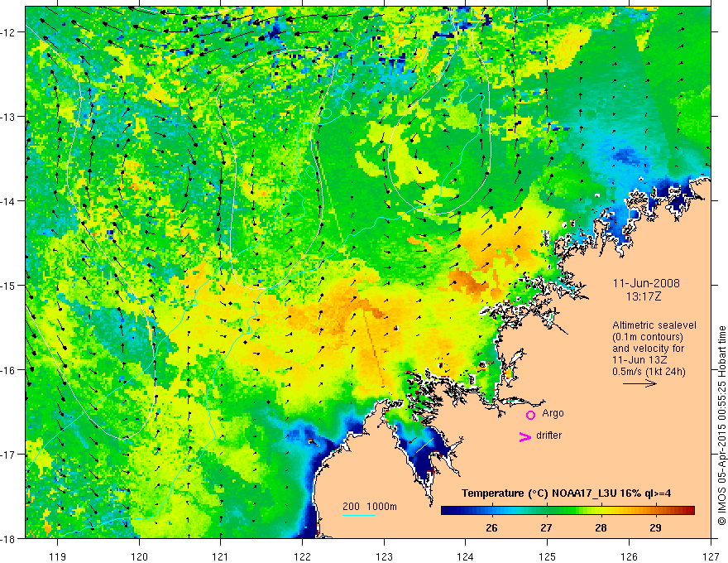Click the 'and velocity for' legend text

click(648, 349)
